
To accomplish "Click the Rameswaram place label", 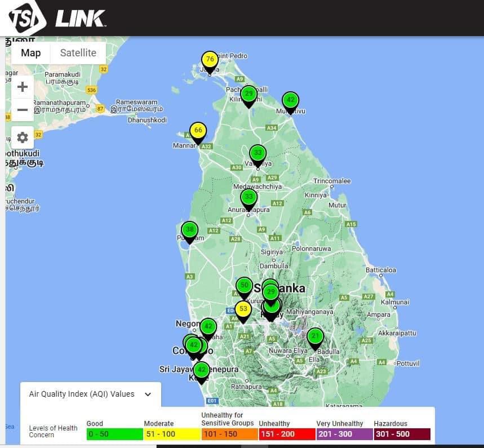I will 137,102.
